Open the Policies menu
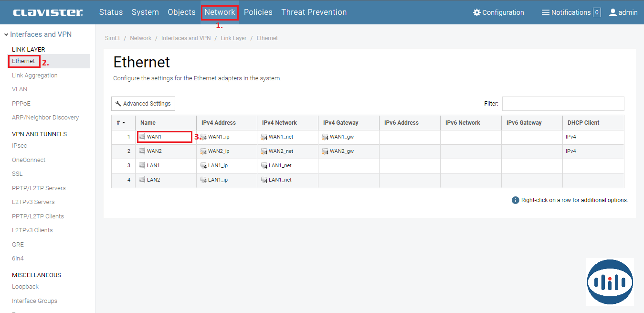 point(258,12)
